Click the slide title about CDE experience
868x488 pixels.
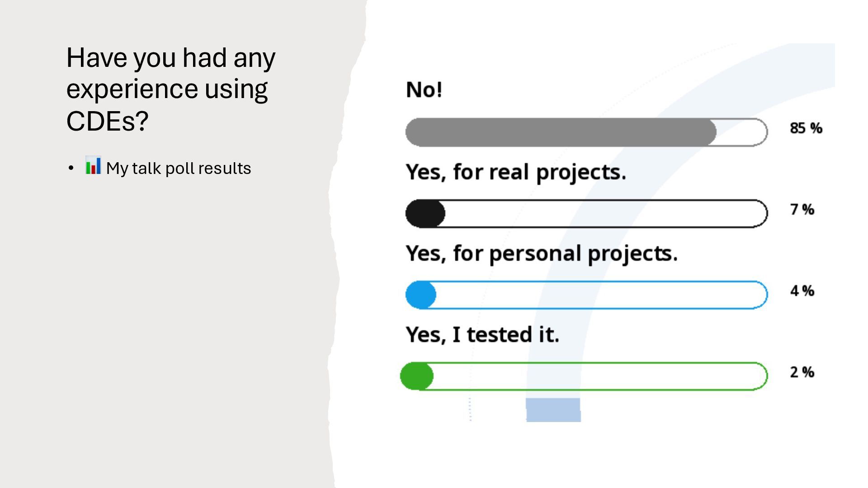coord(170,89)
